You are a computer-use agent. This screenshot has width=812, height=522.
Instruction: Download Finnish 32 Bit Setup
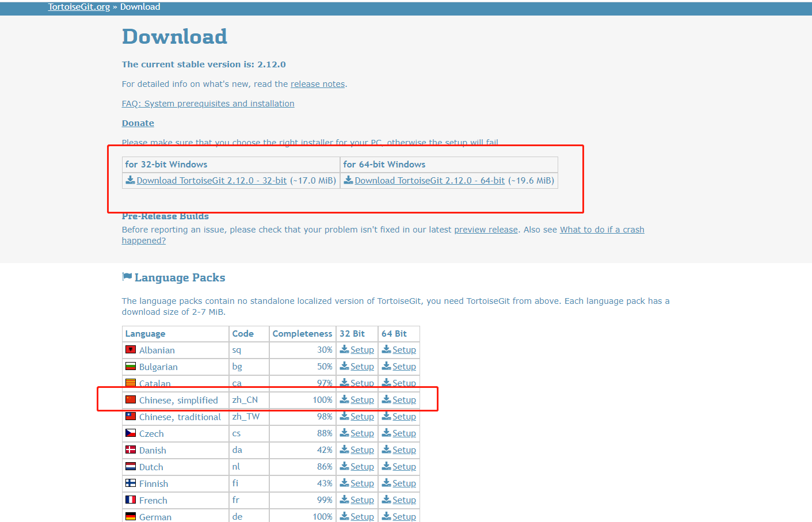[362, 483]
